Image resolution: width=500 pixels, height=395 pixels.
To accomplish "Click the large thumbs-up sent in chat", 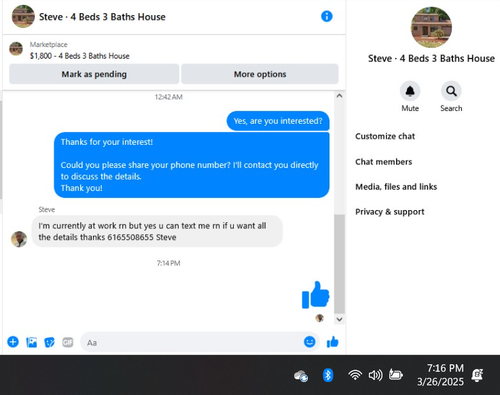I will tap(315, 295).
